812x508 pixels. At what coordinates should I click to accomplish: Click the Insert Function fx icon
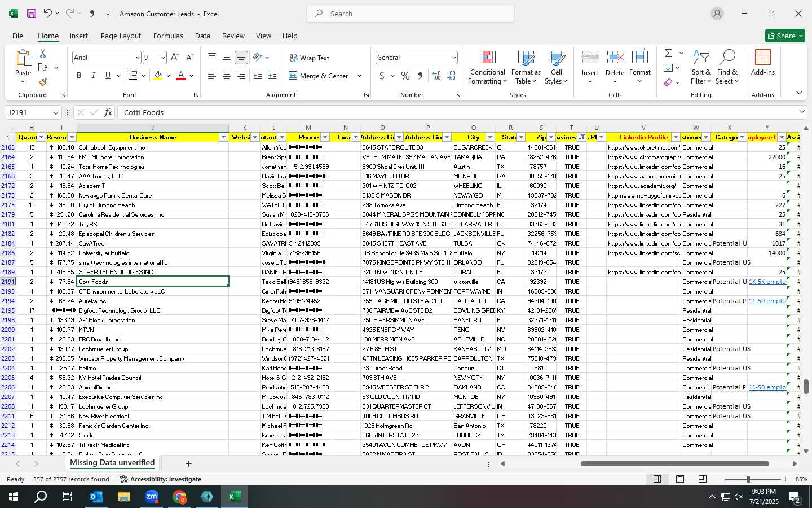[x=108, y=112]
